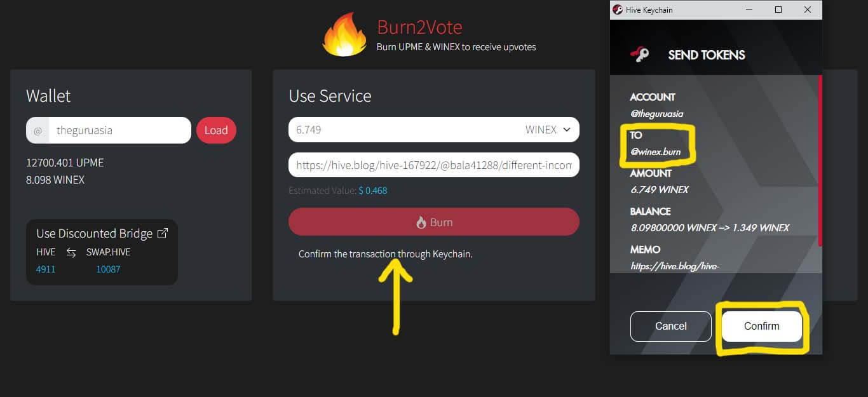868x397 pixels.
Task: Click the estimated value $ 0.468
Action: pyautogui.click(x=373, y=191)
